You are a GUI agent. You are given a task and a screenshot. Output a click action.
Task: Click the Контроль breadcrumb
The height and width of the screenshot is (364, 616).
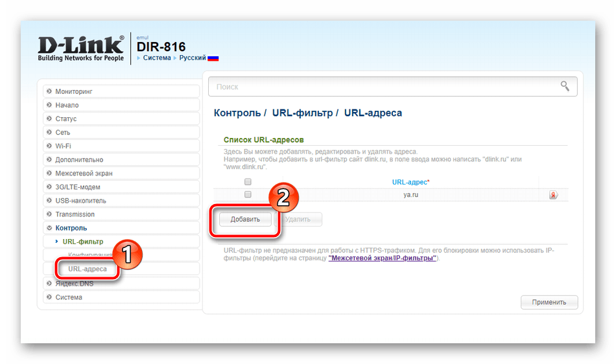(237, 113)
